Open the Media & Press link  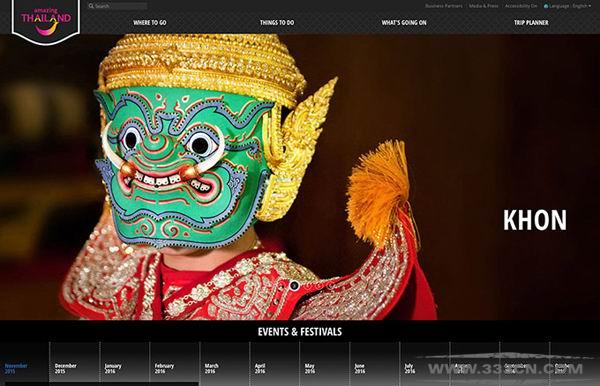(484, 6)
